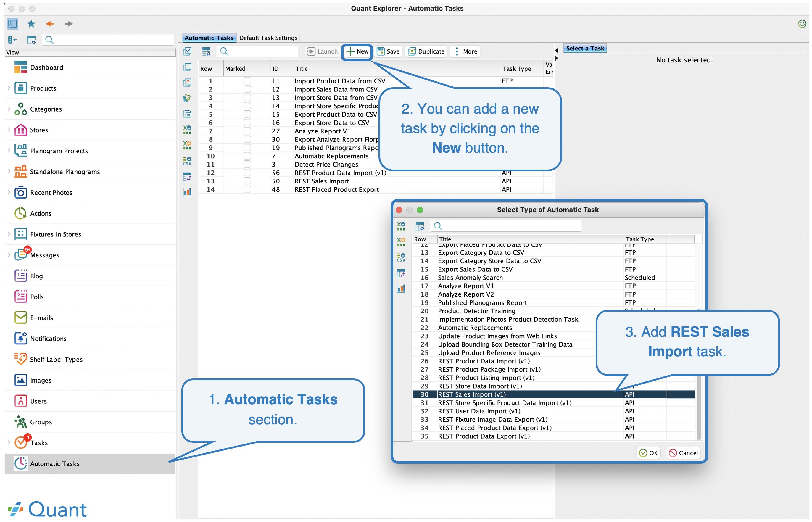This screenshot has height=522, width=812.
Task: Go back with the orange left arrow
Action: [x=50, y=24]
